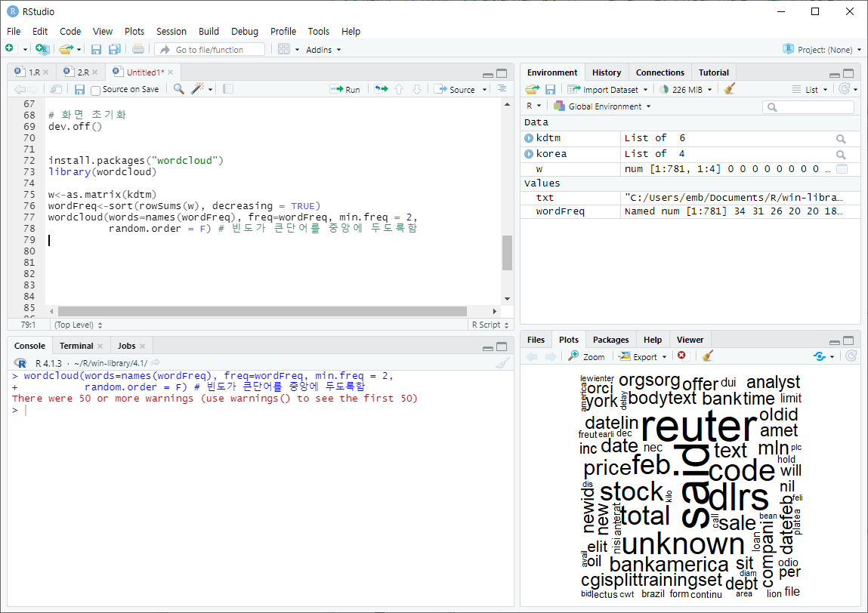Select the wordFreq value row
Screen dimensions: 868x613
pos(690,211)
